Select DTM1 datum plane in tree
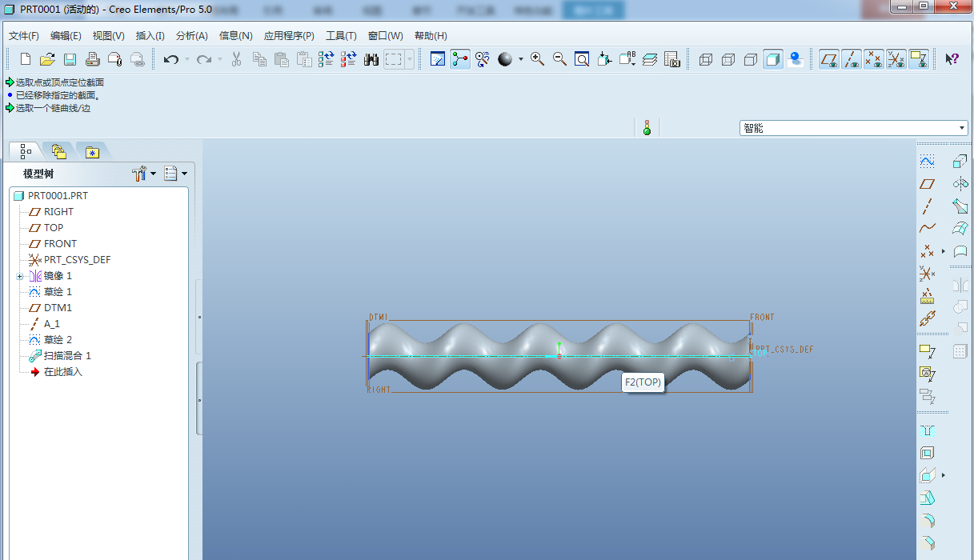The width and height of the screenshot is (974, 560). [x=58, y=308]
